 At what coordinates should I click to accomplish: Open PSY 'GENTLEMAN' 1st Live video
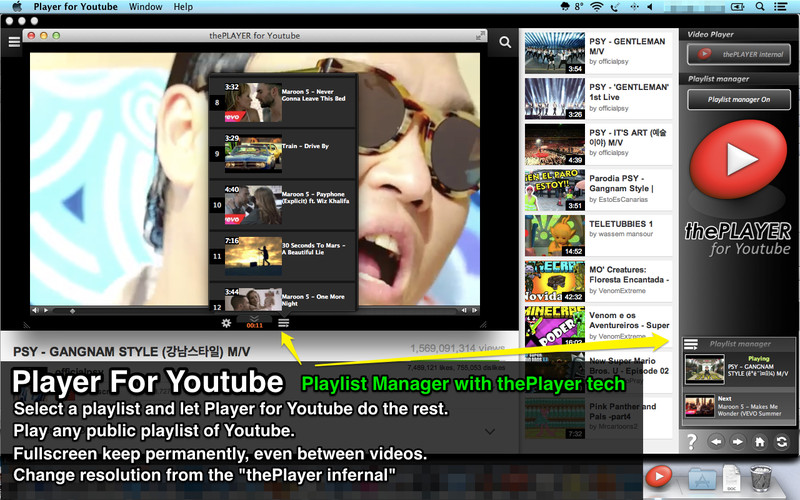598,98
